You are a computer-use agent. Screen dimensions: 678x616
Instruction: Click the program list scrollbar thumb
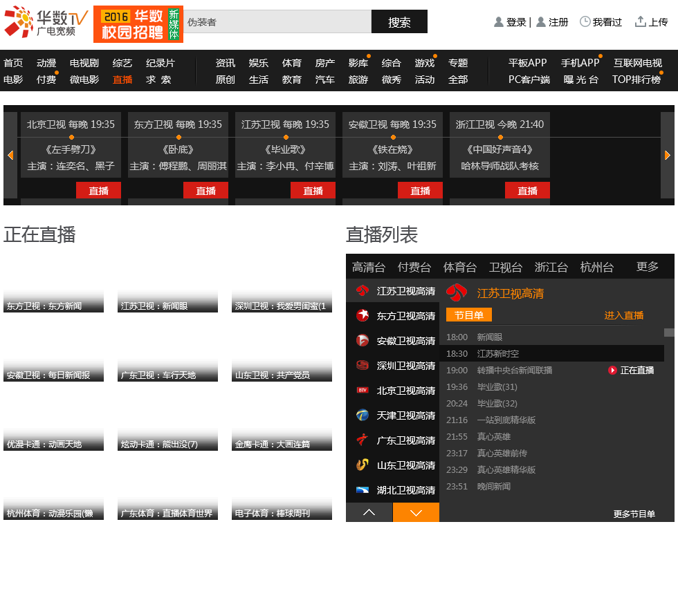click(x=670, y=332)
